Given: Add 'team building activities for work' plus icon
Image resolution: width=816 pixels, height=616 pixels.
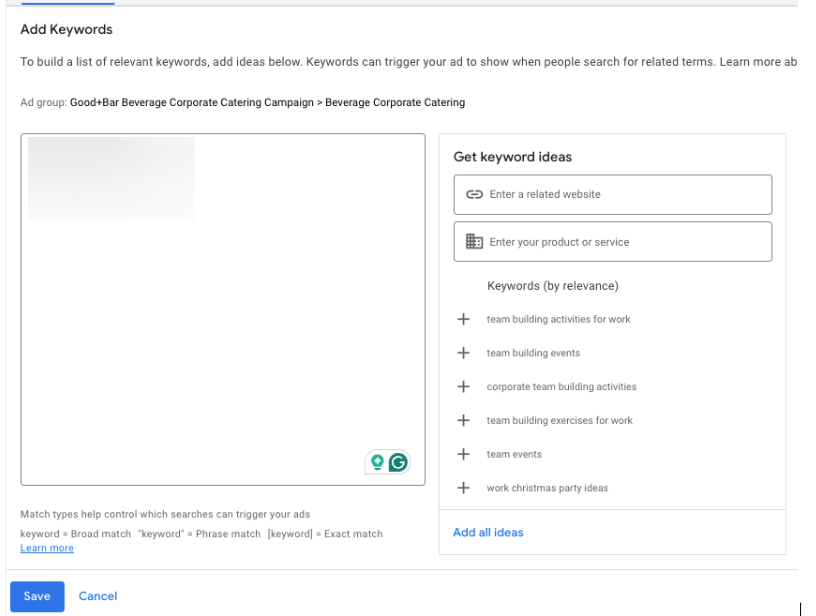Looking at the screenshot, I should [x=463, y=320].
